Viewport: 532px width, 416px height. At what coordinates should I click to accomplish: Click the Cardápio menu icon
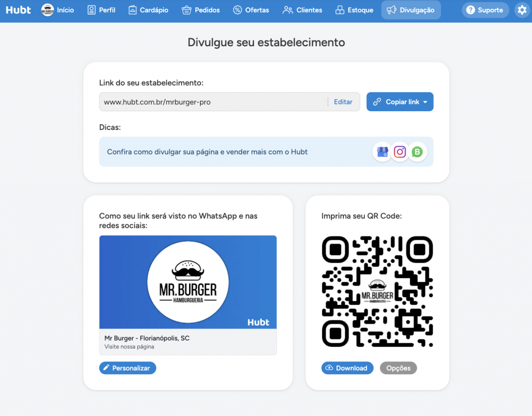(132, 10)
